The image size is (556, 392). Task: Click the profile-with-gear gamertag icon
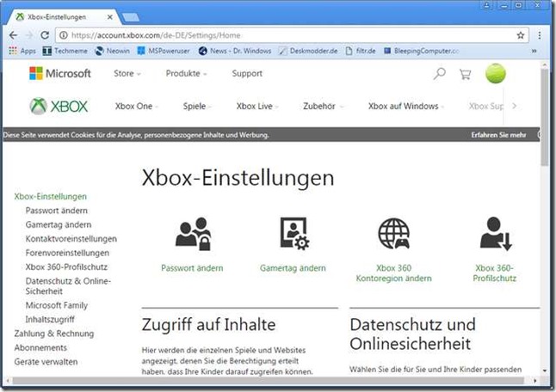click(294, 234)
